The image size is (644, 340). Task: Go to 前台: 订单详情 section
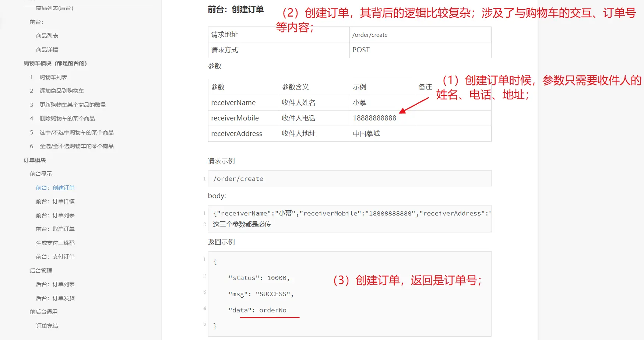coord(55,201)
